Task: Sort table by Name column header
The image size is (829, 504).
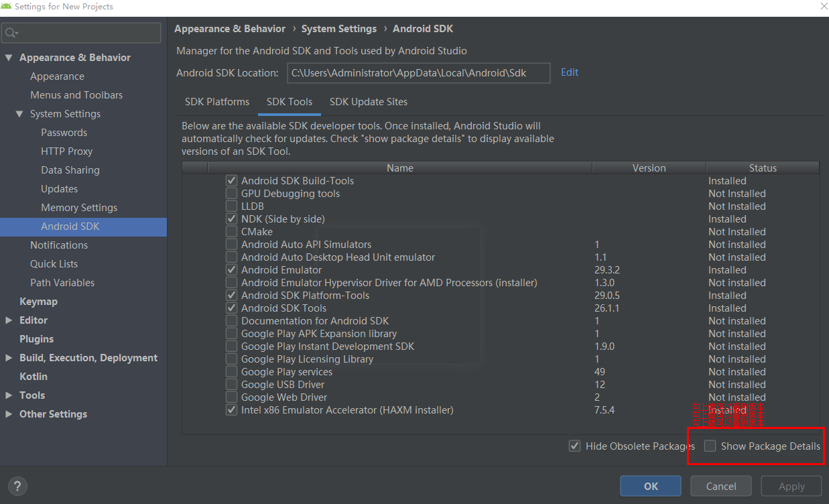Action: pyautogui.click(x=400, y=168)
